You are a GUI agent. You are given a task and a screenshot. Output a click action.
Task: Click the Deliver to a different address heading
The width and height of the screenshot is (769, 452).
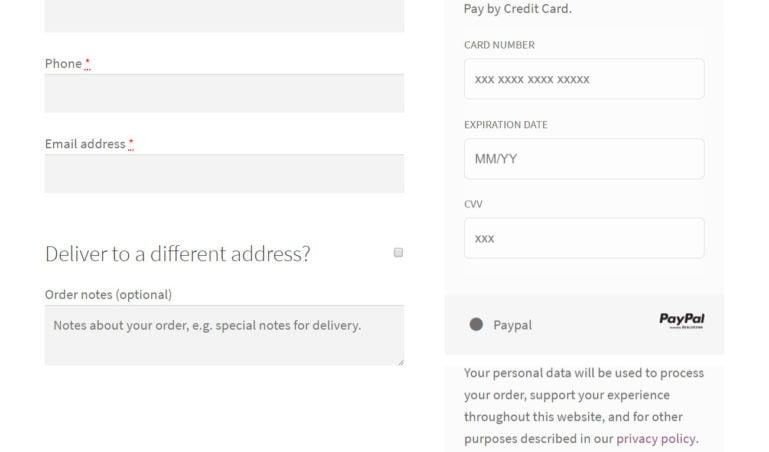click(x=178, y=253)
